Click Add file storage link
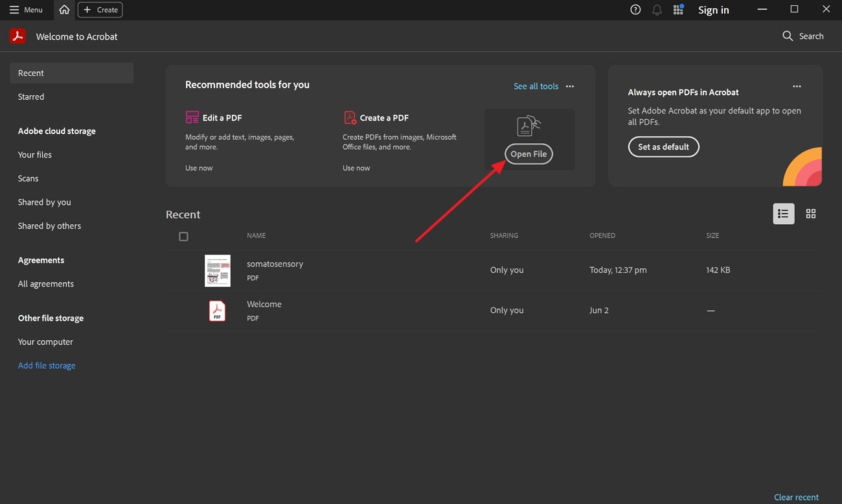The height and width of the screenshot is (504, 842). click(x=47, y=365)
